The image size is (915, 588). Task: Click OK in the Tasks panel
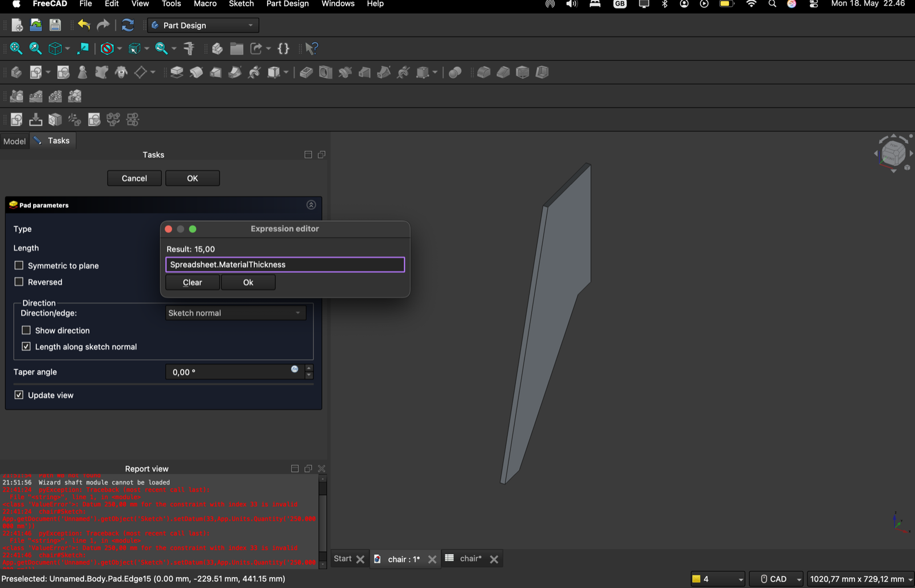193,178
